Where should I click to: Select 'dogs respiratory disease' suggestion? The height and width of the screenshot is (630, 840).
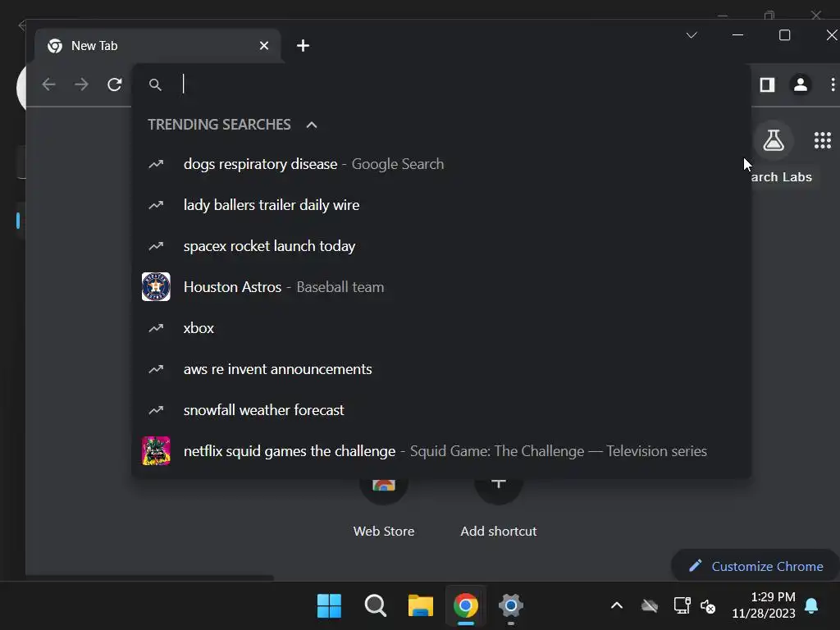pos(441,164)
